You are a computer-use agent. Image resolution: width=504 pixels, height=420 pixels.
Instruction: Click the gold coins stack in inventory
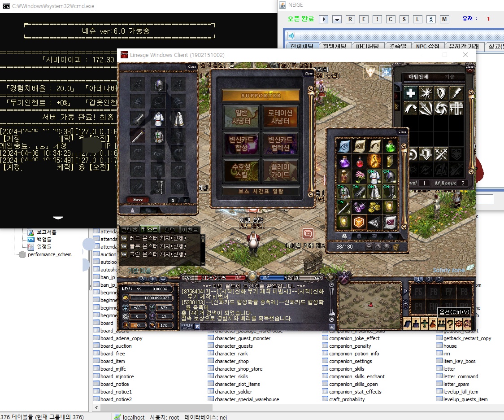pos(374,206)
